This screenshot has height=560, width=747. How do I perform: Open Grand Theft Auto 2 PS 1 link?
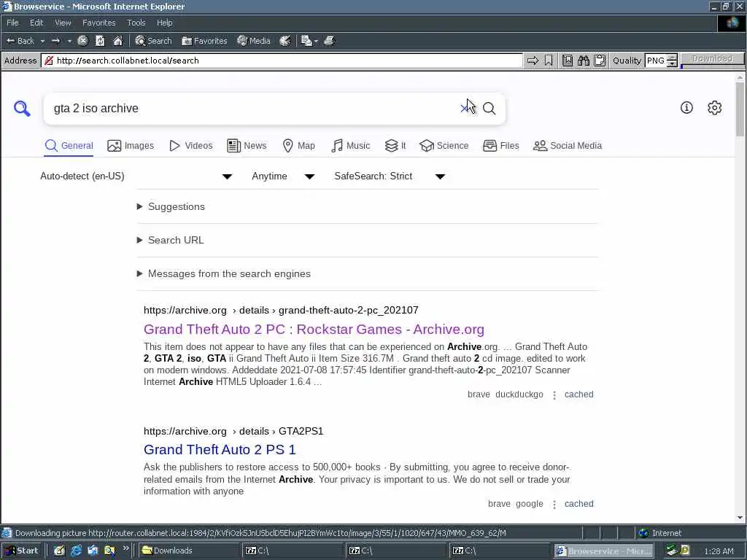point(220,449)
